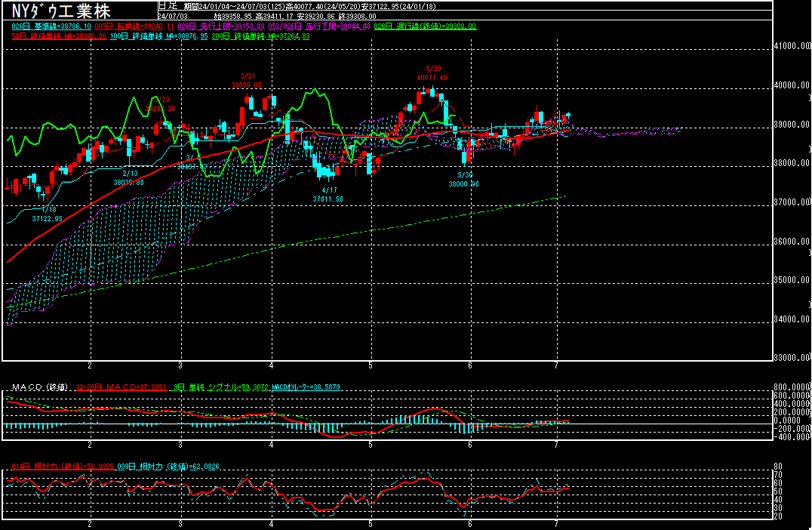This screenshot has height=530, width=812.
Task: Click the 5/30 low label 38000.96
Action: pos(463,184)
